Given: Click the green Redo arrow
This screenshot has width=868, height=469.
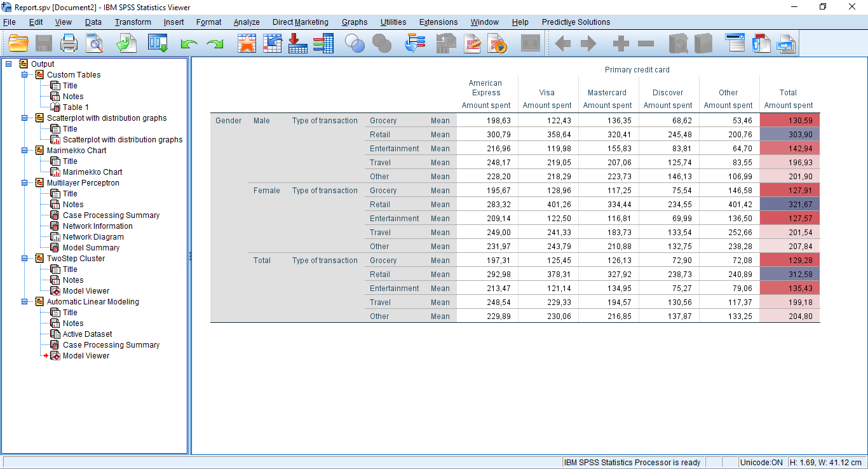Looking at the screenshot, I should point(215,44).
